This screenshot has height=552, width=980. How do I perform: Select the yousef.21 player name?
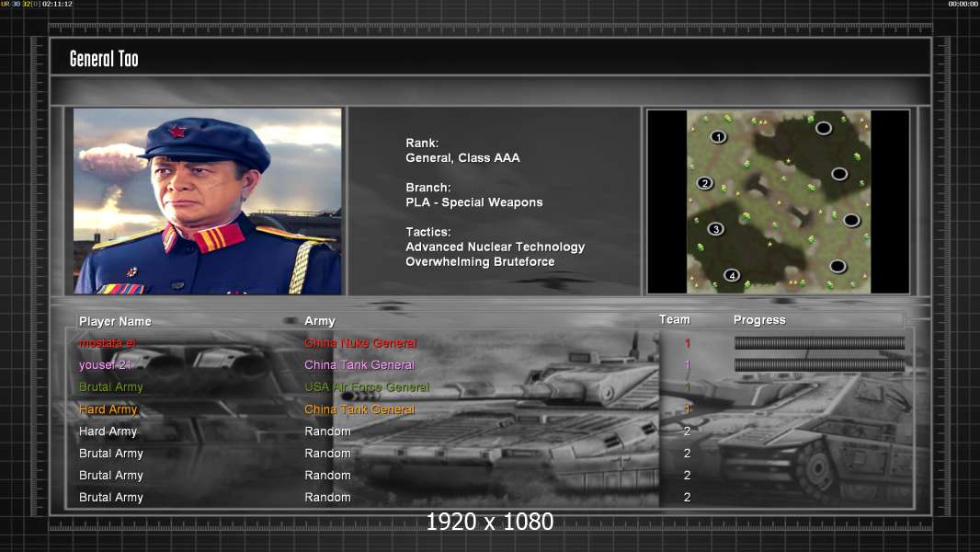106,365
